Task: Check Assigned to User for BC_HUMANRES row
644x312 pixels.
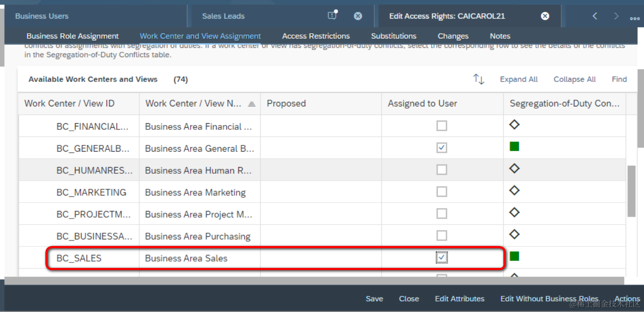Action: [x=442, y=170]
